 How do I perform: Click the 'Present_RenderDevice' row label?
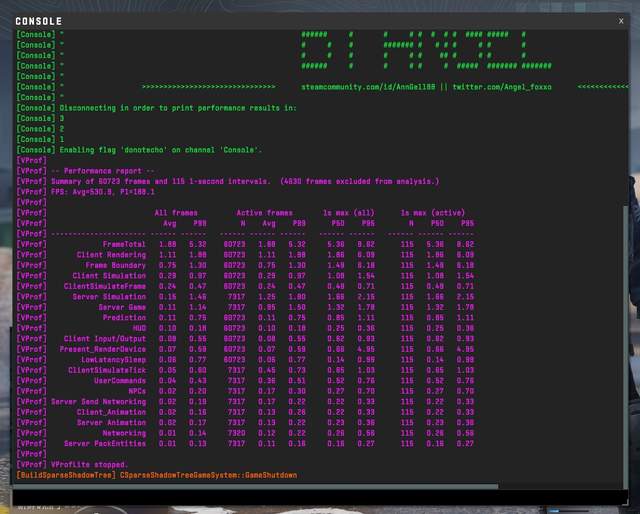pyautogui.click(x=102, y=349)
